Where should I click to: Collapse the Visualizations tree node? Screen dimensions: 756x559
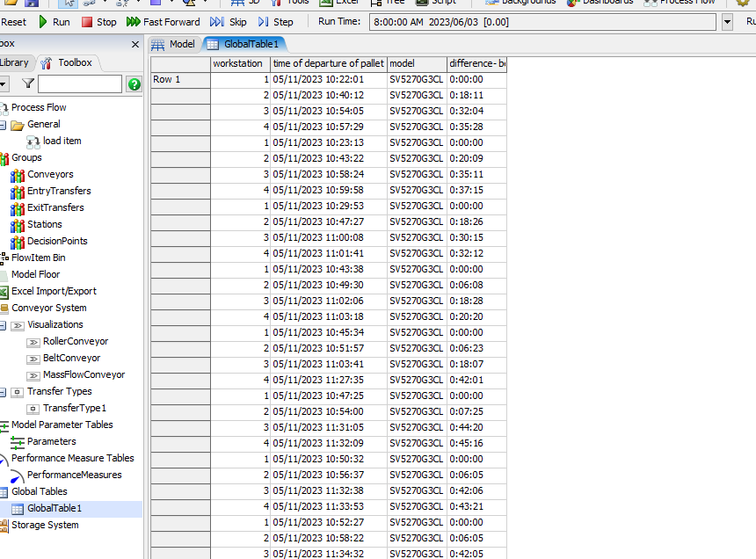[x=4, y=325]
